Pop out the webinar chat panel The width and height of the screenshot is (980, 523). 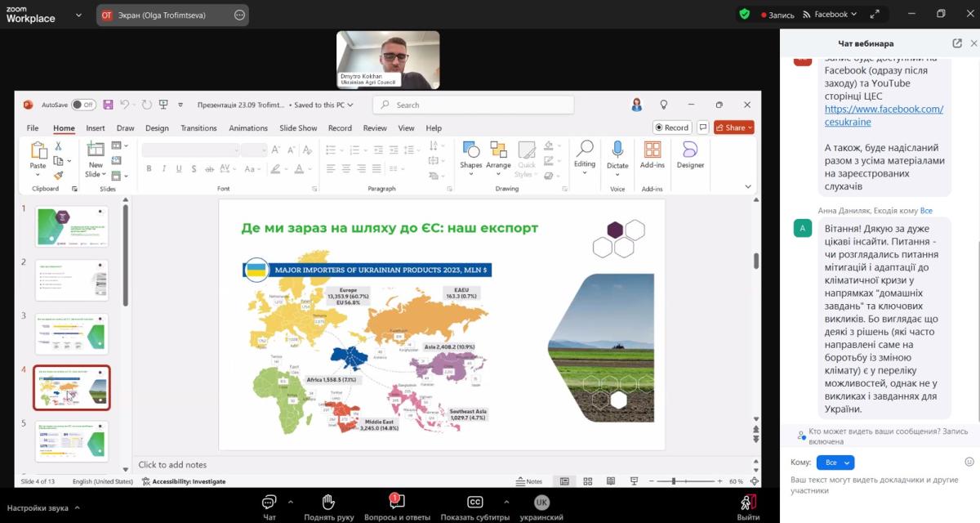tap(957, 43)
